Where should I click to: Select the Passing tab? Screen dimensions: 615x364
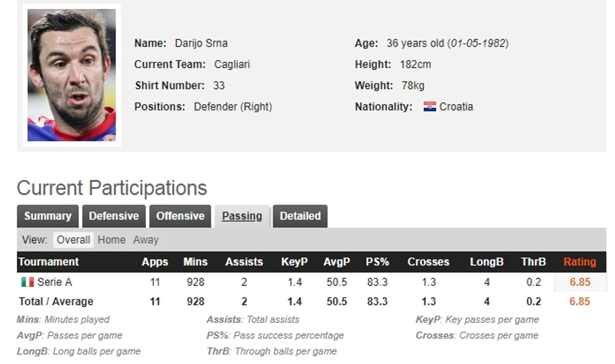click(242, 216)
